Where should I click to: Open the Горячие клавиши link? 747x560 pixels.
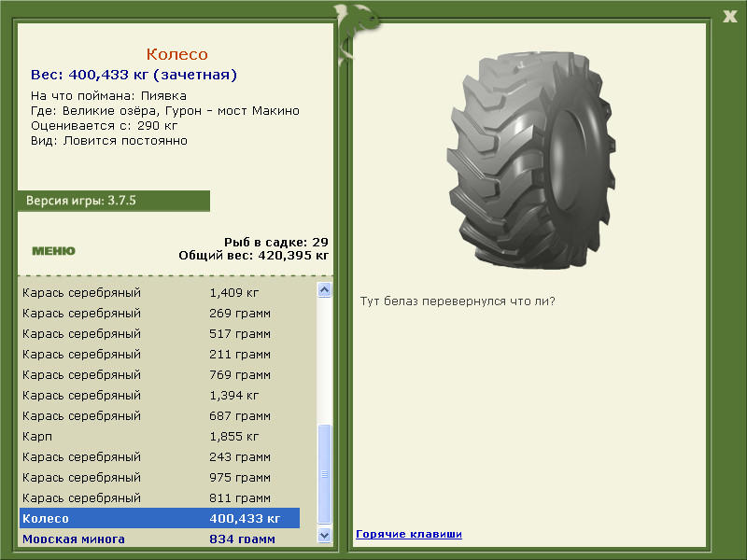409,534
